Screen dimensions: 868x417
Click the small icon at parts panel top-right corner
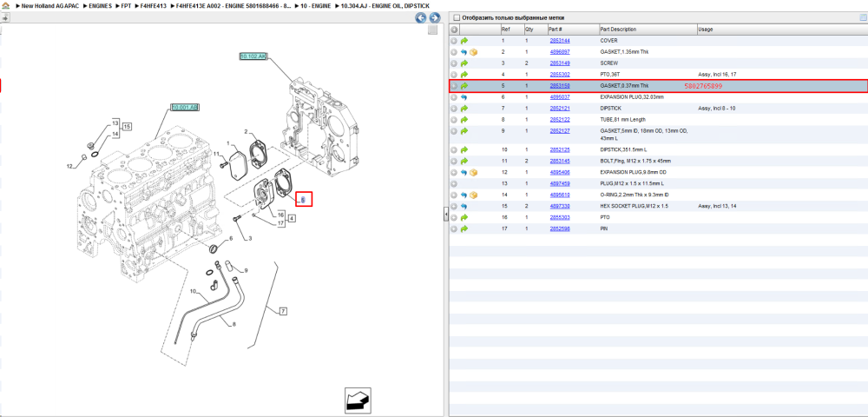tap(863, 17)
